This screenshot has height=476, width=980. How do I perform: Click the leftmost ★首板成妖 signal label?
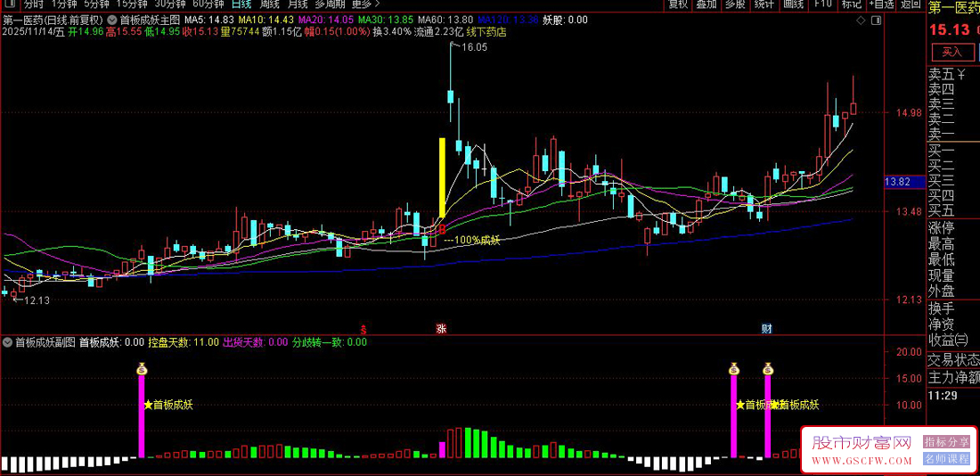(168, 405)
